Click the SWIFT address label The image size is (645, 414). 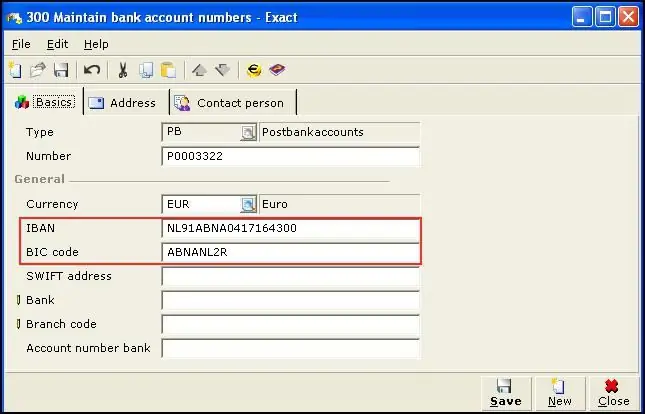point(69,276)
